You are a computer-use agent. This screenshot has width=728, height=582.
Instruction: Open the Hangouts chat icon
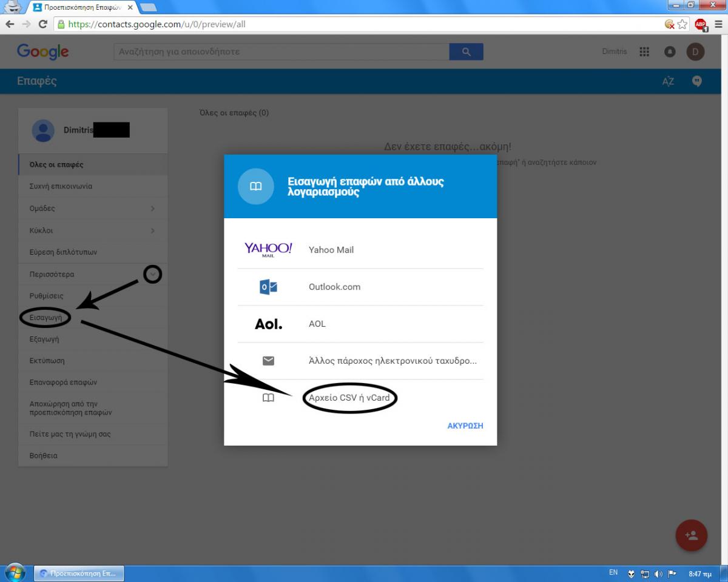[696, 81]
